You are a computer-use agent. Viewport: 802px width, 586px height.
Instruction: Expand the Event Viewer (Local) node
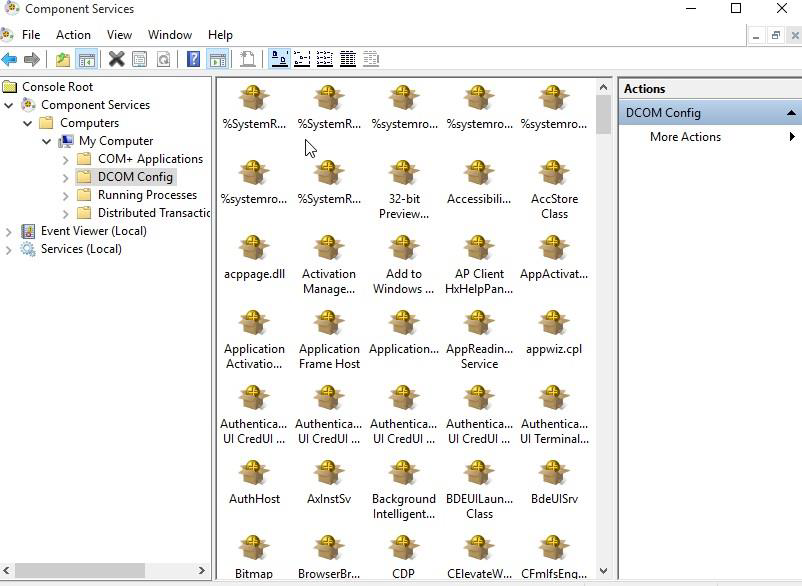click(9, 232)
